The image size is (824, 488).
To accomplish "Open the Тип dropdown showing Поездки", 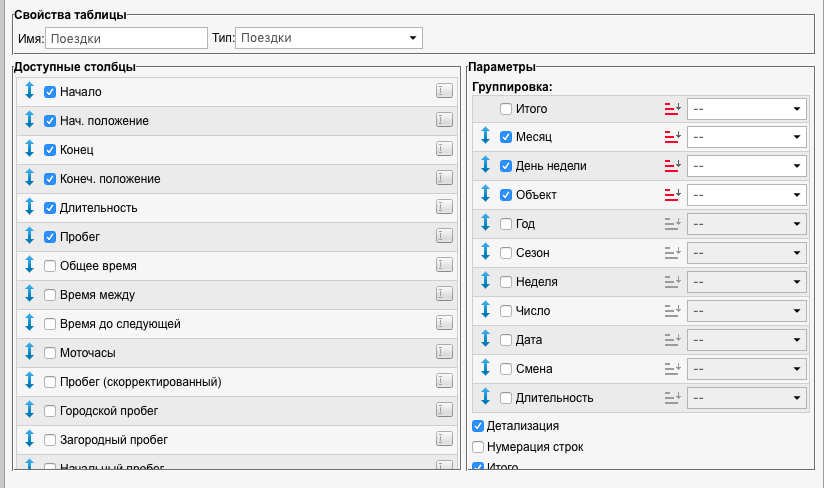I will coord(328,38).
